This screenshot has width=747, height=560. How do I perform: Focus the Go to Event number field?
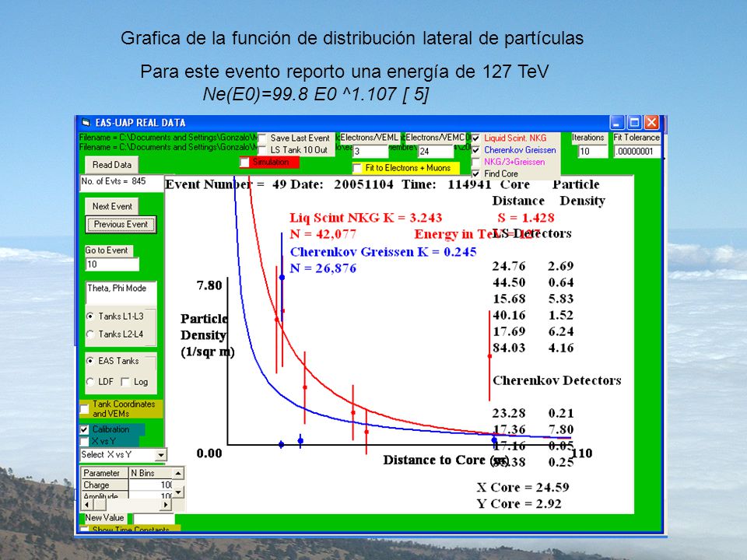pyautogui.click(x=112, y=264)
